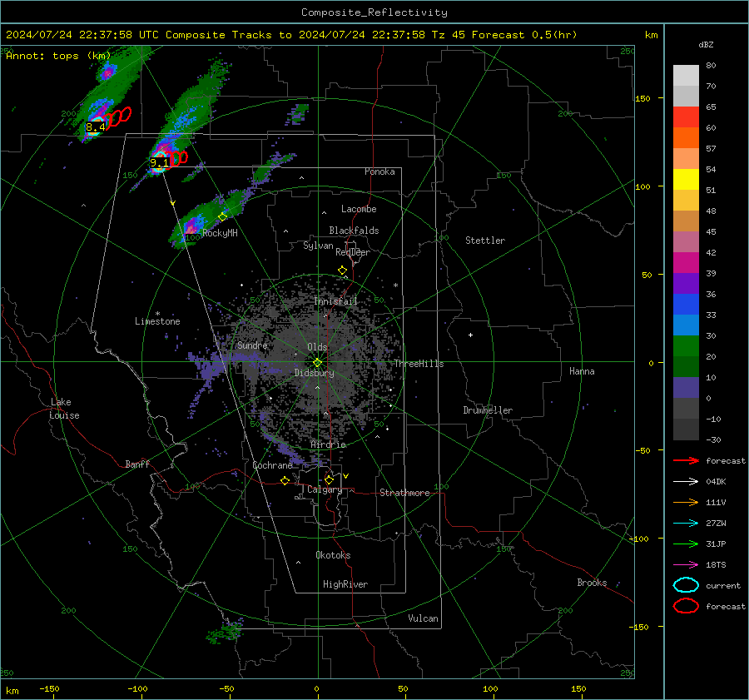This screenshot has width=749, height=700.
Task: Click the Ponoka town label
Action: pyautogui.click(x=379, y=171)
